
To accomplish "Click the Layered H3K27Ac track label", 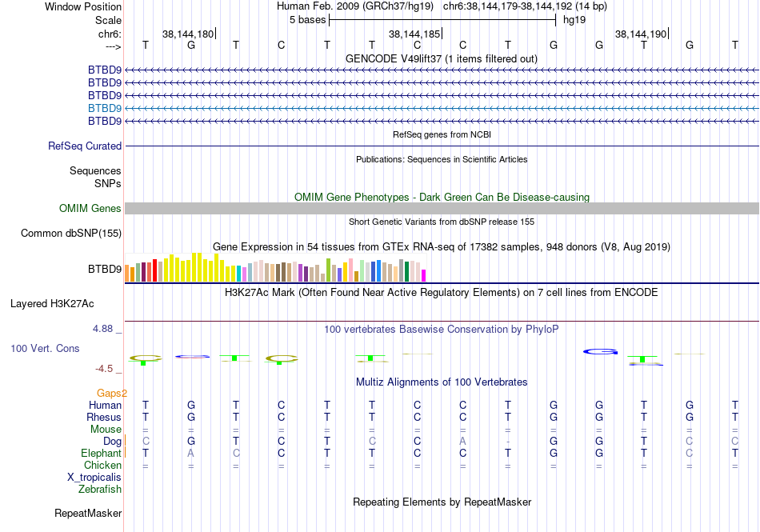I will click(52, 304).
